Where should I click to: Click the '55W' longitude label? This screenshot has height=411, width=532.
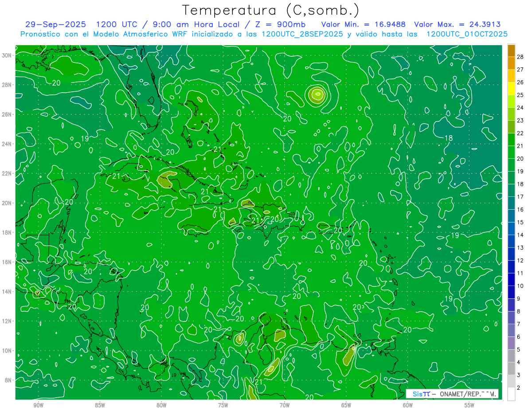click(x=469, y=405)
